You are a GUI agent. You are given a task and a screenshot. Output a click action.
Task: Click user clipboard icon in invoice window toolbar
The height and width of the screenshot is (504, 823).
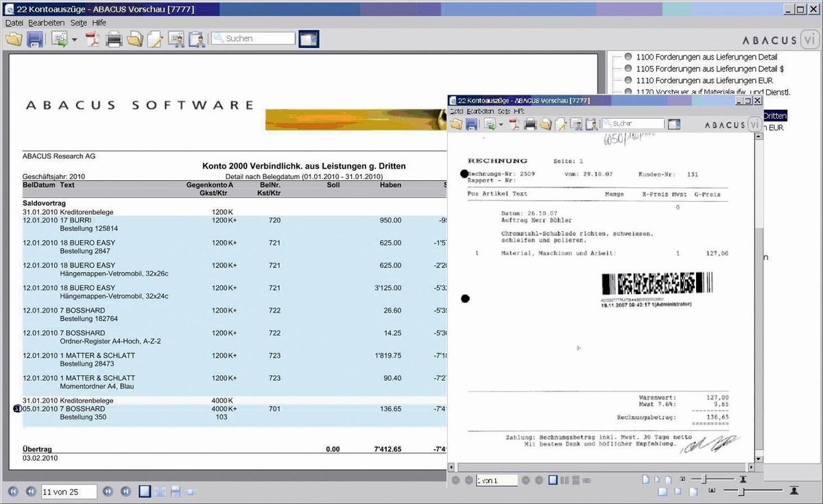pos(591,124)
